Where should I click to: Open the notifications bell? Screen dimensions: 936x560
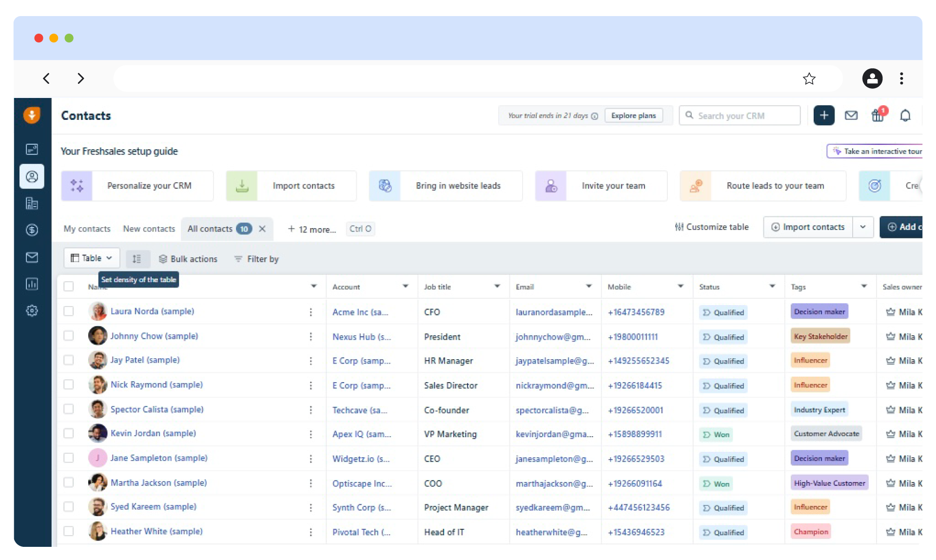[x=905, y=116]
